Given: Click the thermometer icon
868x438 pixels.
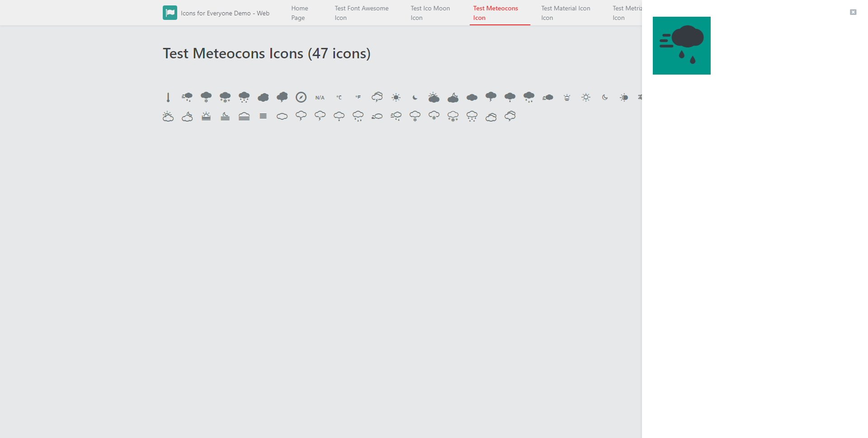Looking at the screenshot, I should (168, 97).
